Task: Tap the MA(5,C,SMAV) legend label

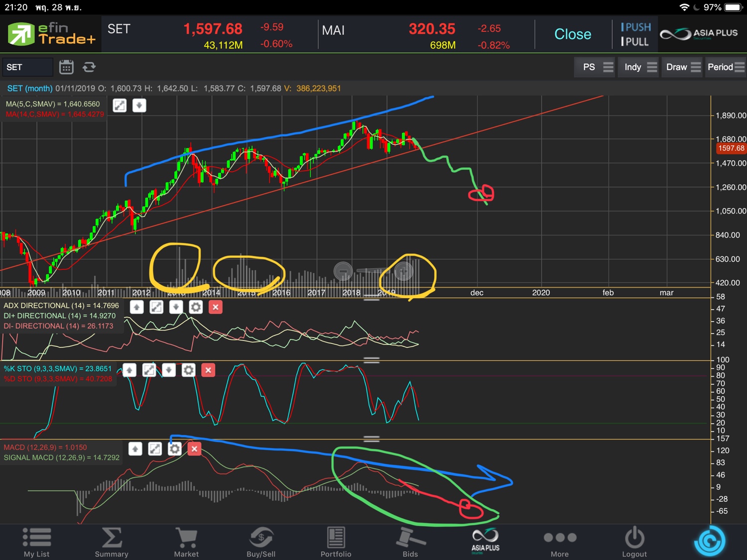Action: (53, 104)
